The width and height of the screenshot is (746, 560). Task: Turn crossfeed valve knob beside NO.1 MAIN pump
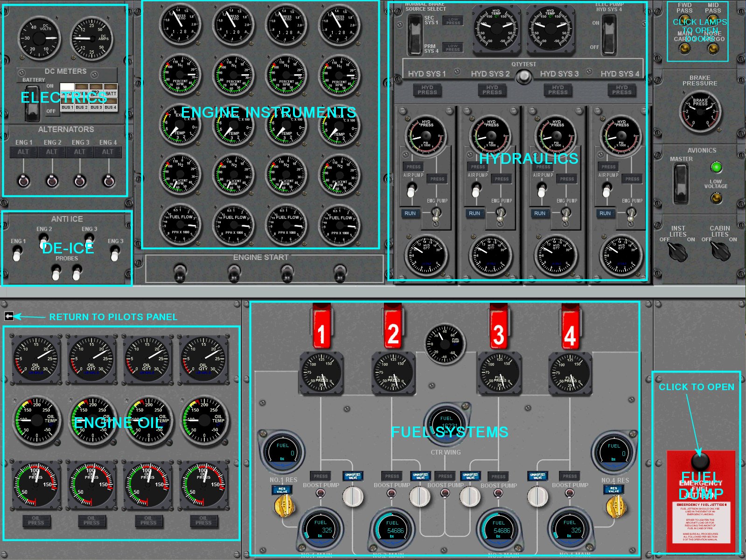[x=353, y=497]
